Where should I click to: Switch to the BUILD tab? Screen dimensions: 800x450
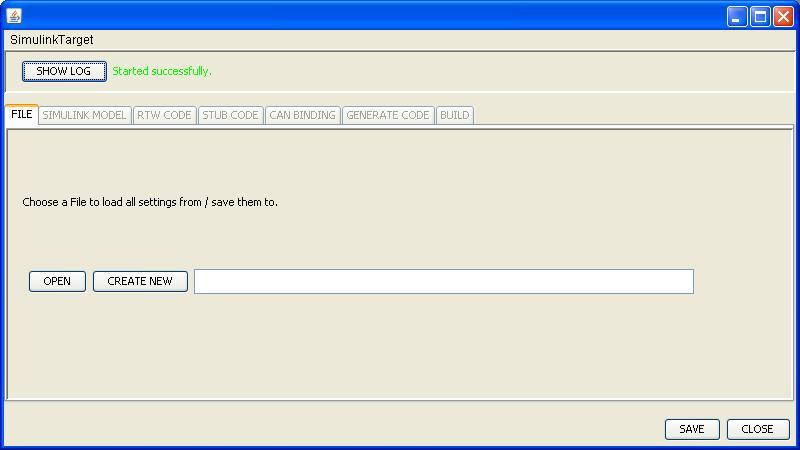click(x=455, y=115)
